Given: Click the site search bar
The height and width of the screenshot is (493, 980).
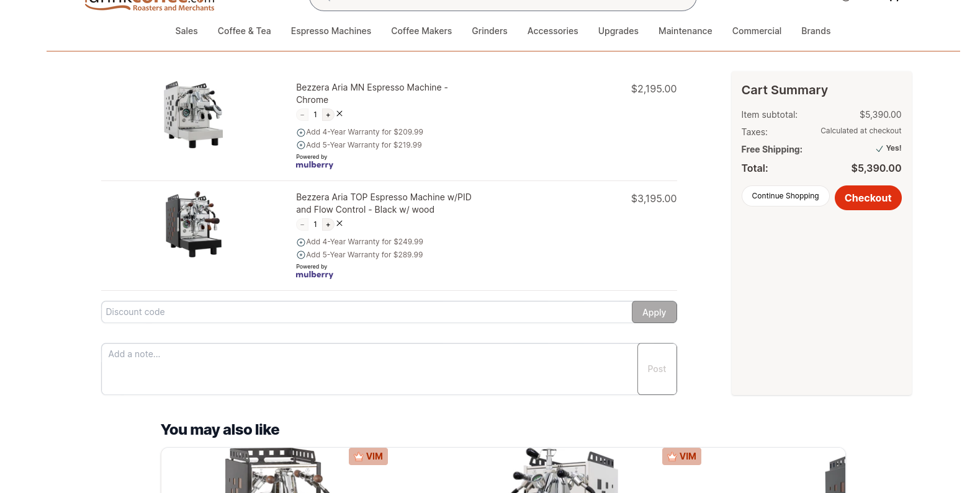Looking at the screenshot, I should [503, 4].
